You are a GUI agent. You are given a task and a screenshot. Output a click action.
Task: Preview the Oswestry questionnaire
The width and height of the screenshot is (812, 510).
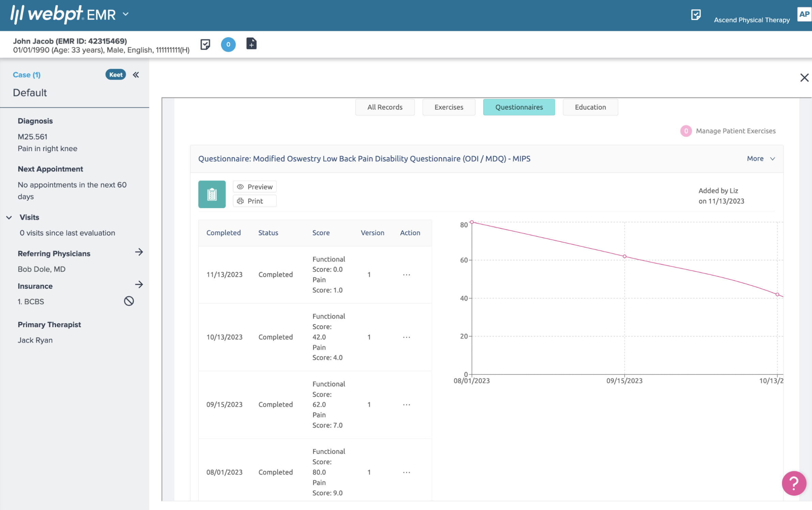(254, 186)
